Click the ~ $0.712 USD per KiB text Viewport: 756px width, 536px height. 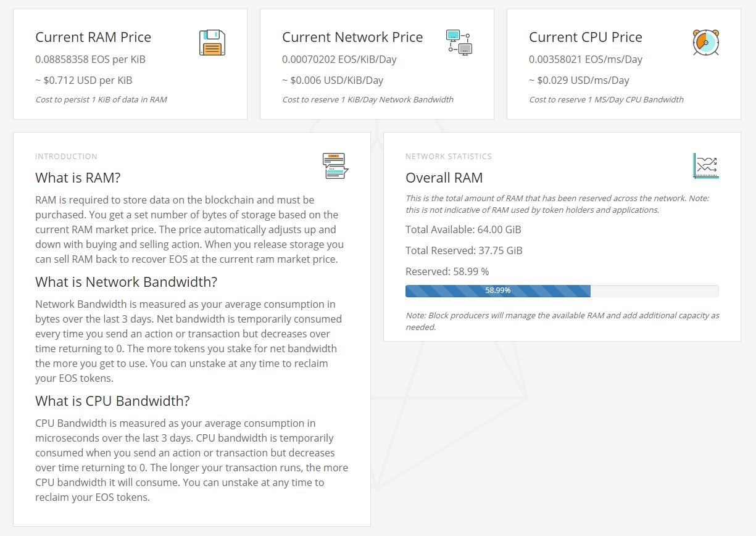pos(83,80)
